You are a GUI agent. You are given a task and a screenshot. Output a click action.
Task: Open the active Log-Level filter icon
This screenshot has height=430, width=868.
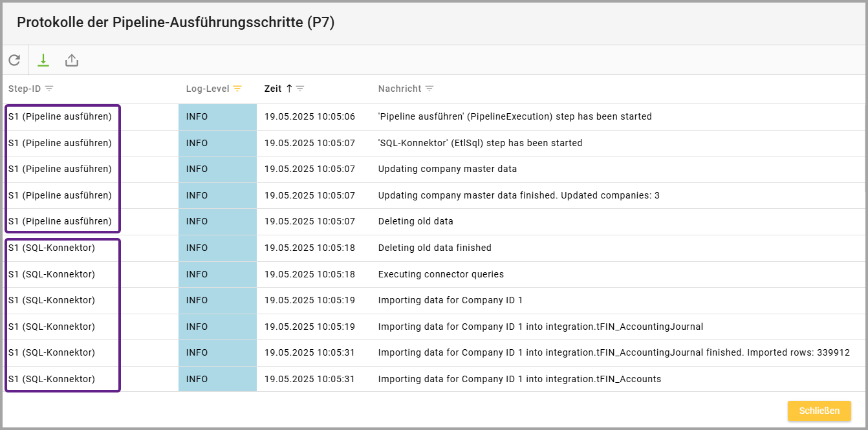pos(237,89)
